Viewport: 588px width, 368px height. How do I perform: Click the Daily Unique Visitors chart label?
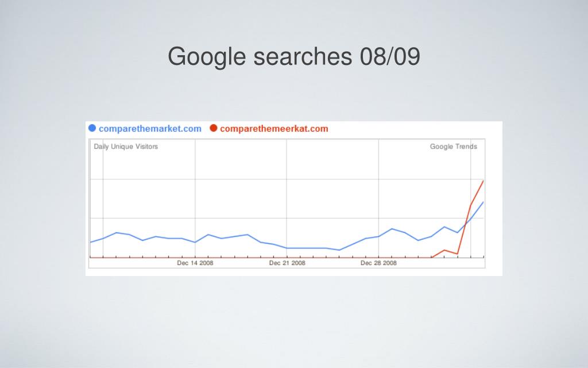[126, 147]
